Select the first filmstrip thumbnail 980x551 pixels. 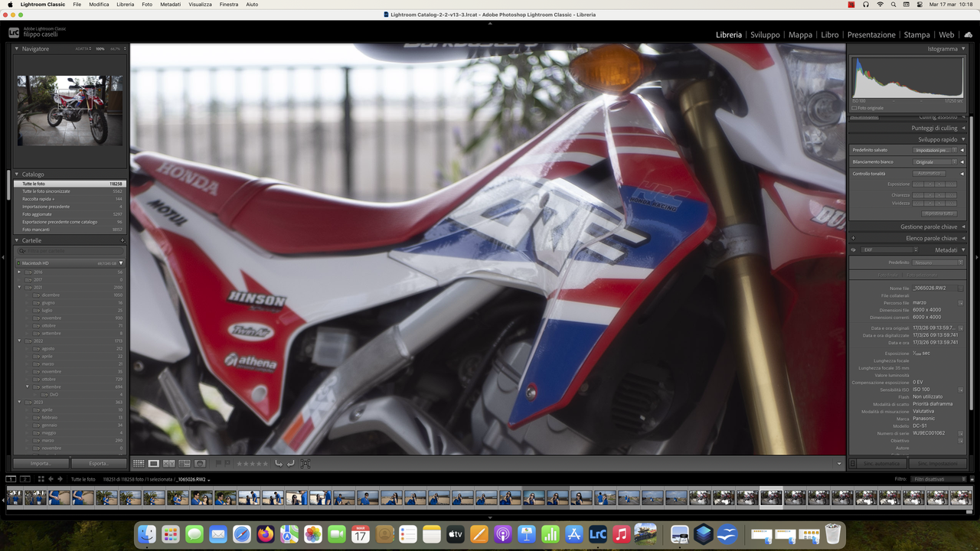pyautogui.click(x=14, y=498)
